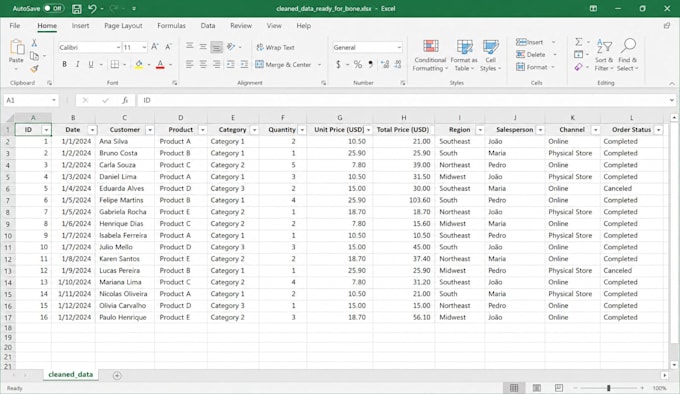Click AutoSum sigma icon

pos(579,42)
